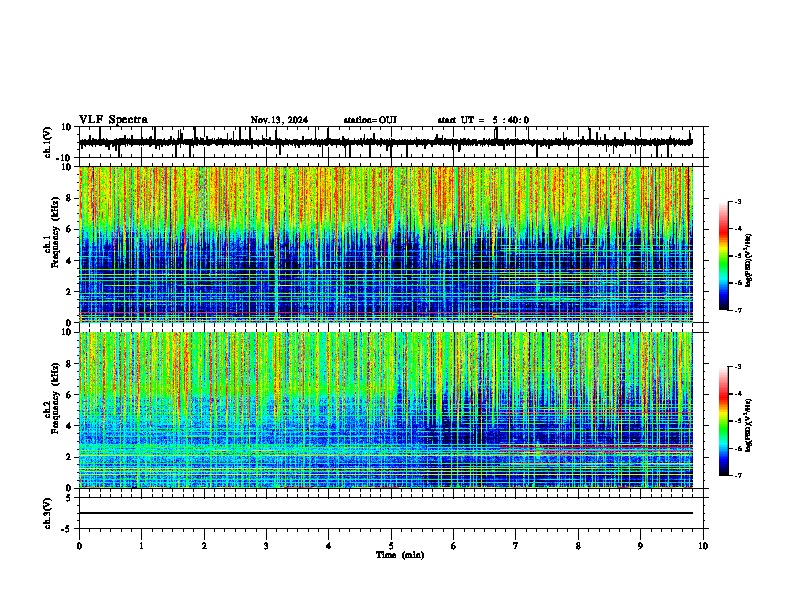Click the "4" kHz tick on ch.2 frequency axis

pos(69,426)
